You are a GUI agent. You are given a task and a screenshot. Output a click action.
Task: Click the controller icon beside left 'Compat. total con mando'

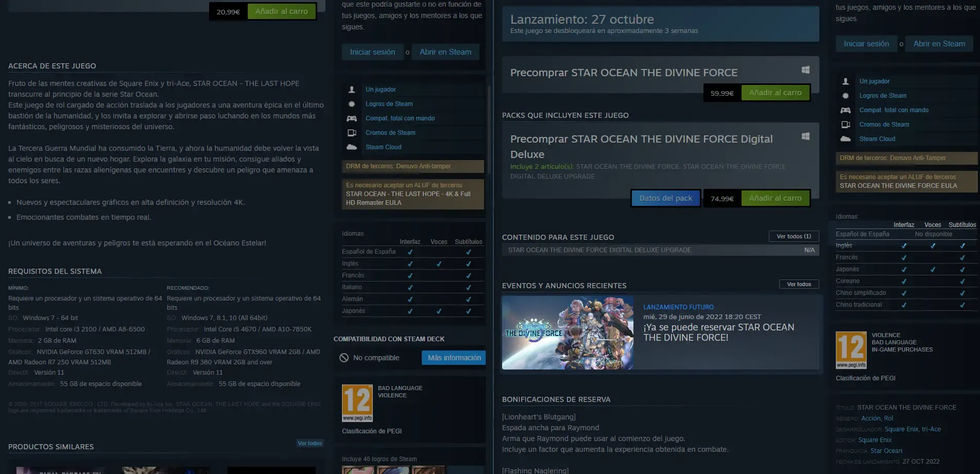(x=352, y=118)
